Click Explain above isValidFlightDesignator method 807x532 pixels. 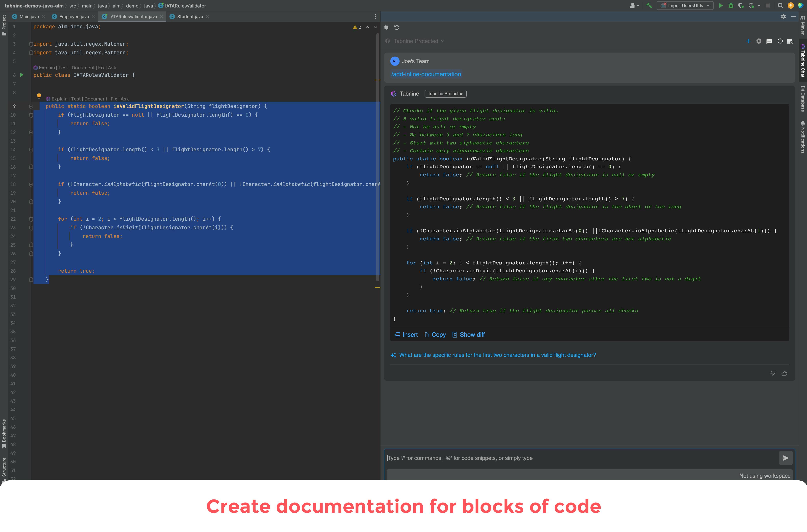(x=59, y=99)
